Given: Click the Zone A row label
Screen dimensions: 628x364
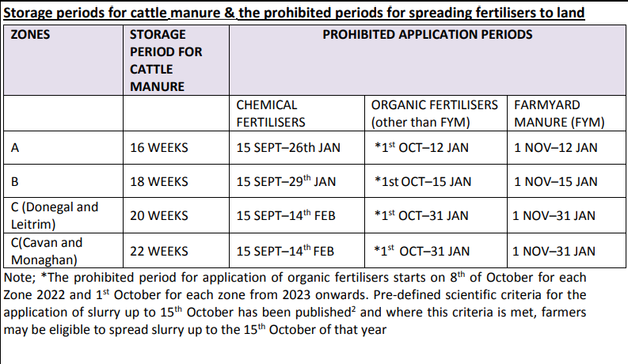Looking at the screenshot, I should pos(16,146).
